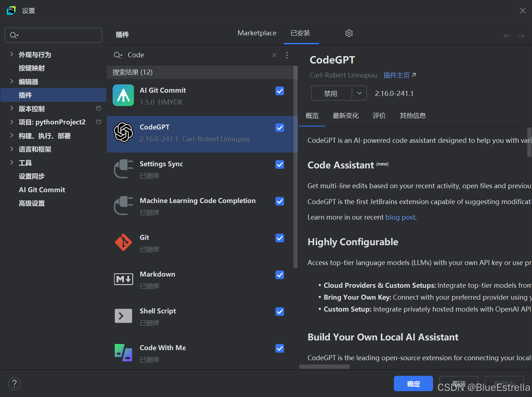Image resolution: width=532 pixels, height=397 pixels.
Task: Uncheck the AI Git Commit plugin checkbox
Action: 280,91
